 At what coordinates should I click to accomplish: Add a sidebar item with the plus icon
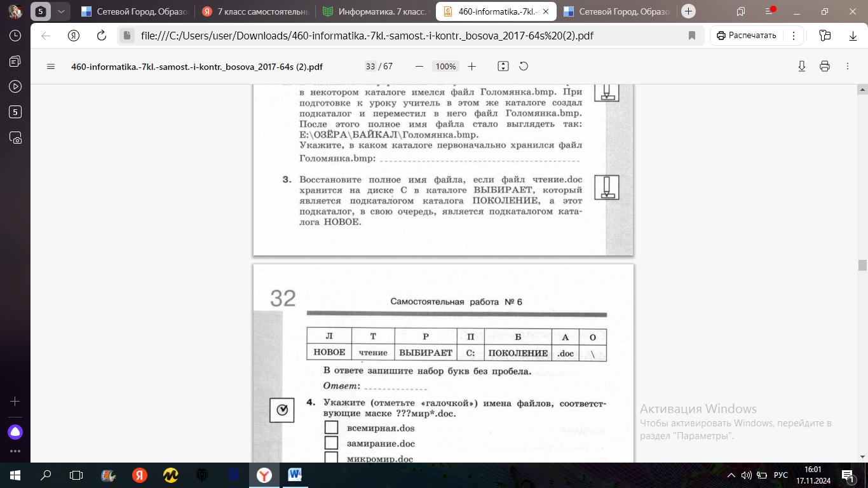click(x=15, y=402)
